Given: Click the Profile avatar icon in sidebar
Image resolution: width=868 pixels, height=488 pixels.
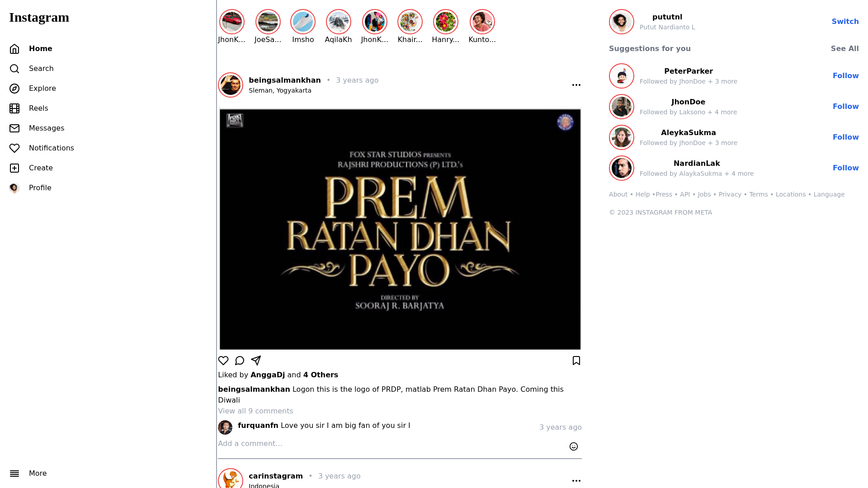Looking at the screenshot, I should (14, 188).
